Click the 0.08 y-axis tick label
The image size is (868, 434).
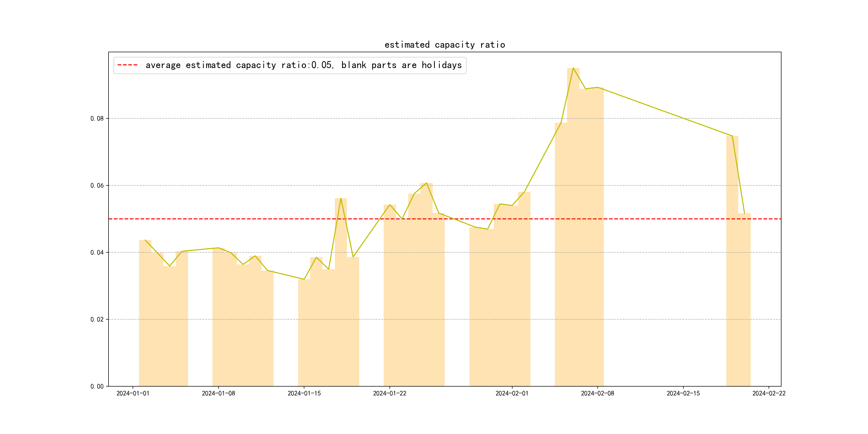coord(97,119)
